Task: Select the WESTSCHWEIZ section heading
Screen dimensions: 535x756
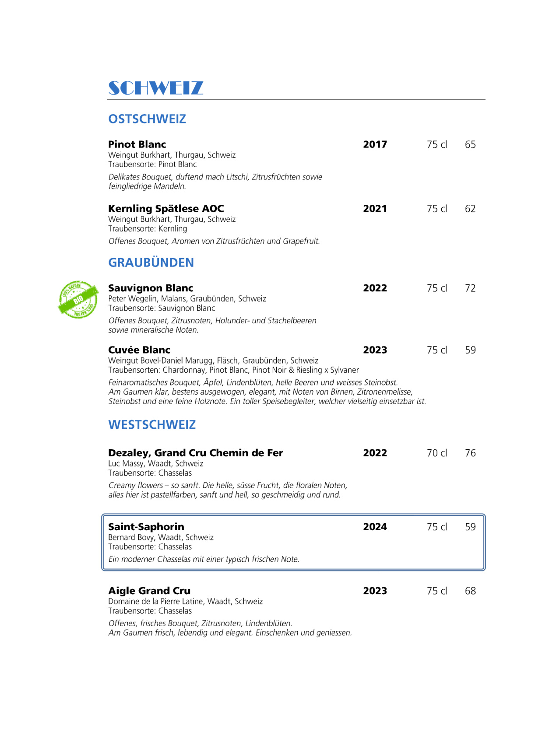Action: (152, 425)
